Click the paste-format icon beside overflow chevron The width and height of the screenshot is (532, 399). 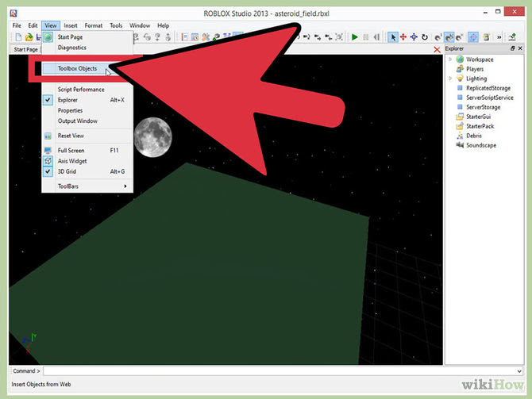point(487,37)
